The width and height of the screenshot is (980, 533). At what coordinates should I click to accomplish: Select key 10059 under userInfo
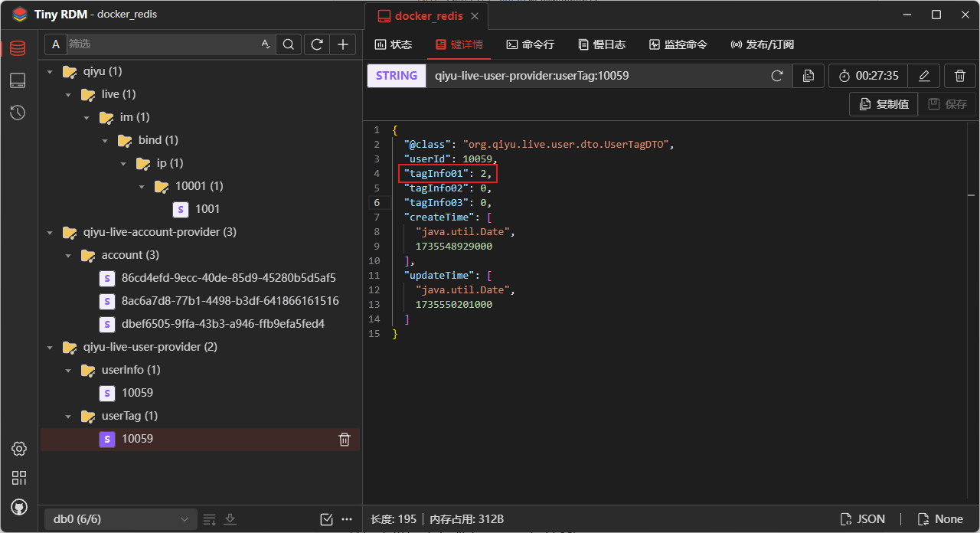pos(138,393)
